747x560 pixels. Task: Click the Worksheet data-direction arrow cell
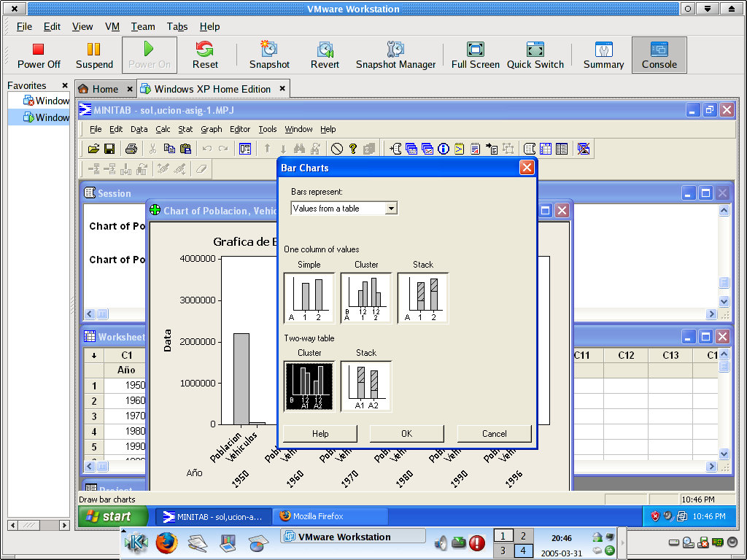94,356
